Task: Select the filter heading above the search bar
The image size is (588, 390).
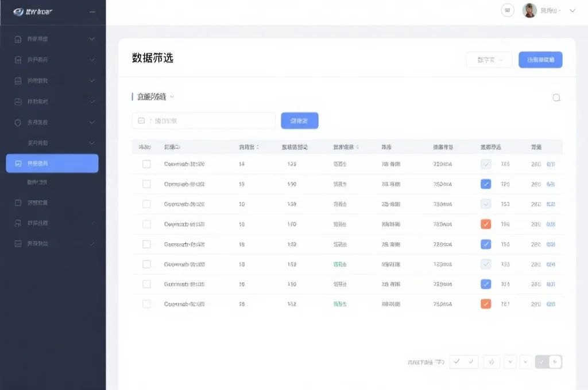Action: 150,97
